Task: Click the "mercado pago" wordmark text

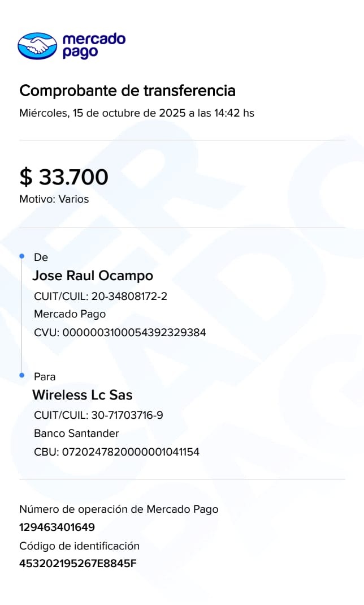Action: (x=94, y=45)
